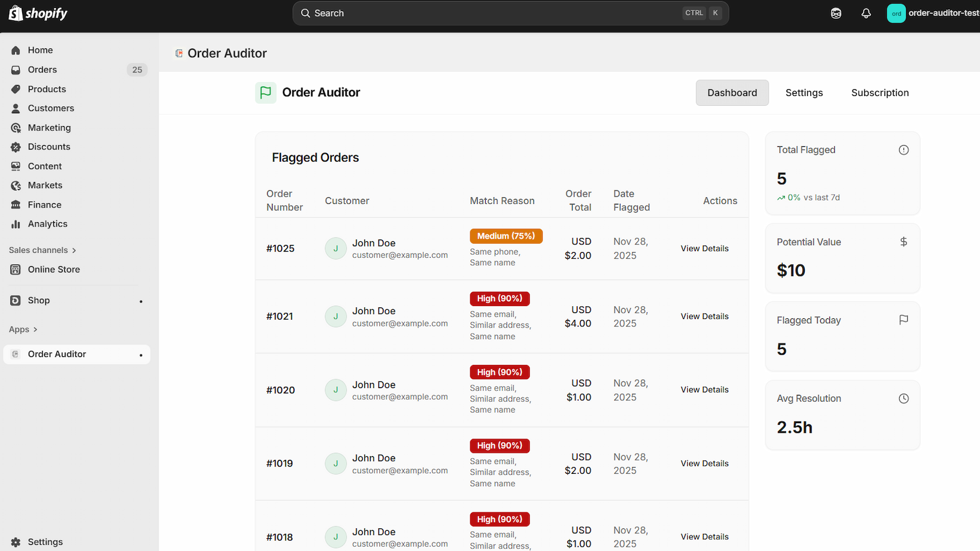Expand the Apps section
Viewport: 980px width, 551px height.
23,329
